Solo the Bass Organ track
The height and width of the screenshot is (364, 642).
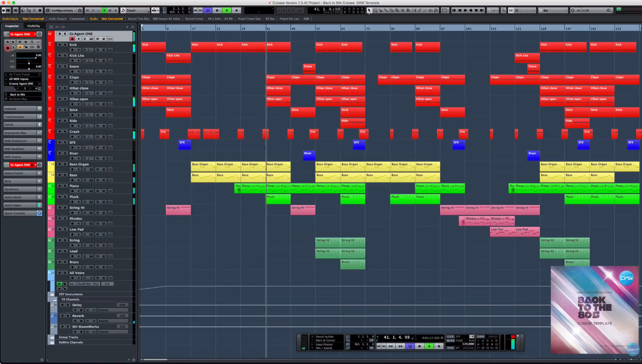(65, 164)
